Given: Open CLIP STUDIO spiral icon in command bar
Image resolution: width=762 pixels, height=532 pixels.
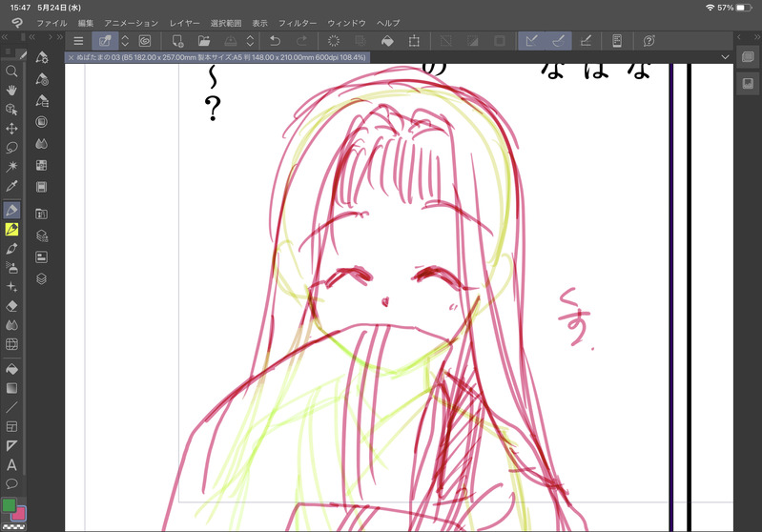Looking at the screenshot, I should [145, 41].
